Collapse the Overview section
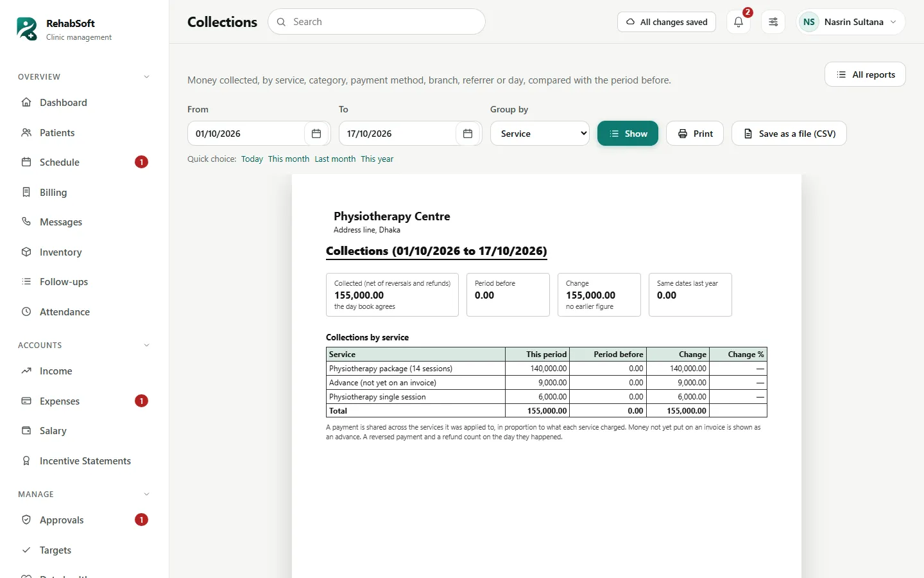Image resolution: width=924 pixels, height=578 pixels. 146,77
